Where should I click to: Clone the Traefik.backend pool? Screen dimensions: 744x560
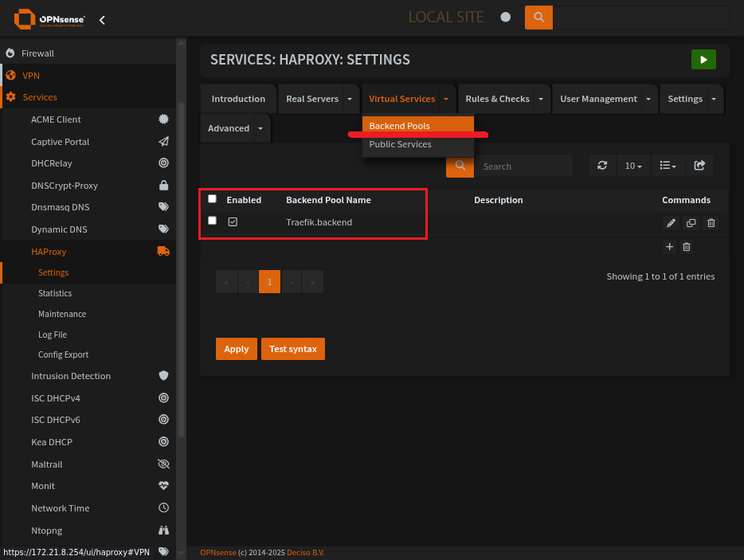tap(691, 222)
